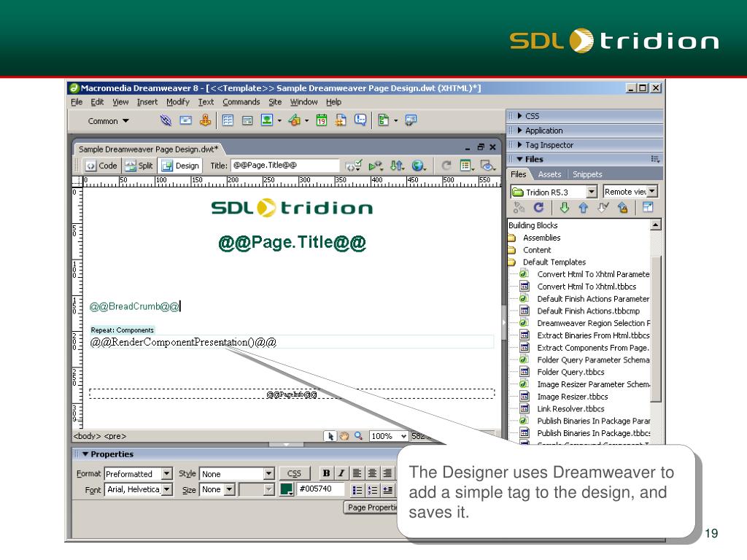The height and width of the screenshot is (560, 747).
Task: Toggle Align Right button
Action: point(388,473)
